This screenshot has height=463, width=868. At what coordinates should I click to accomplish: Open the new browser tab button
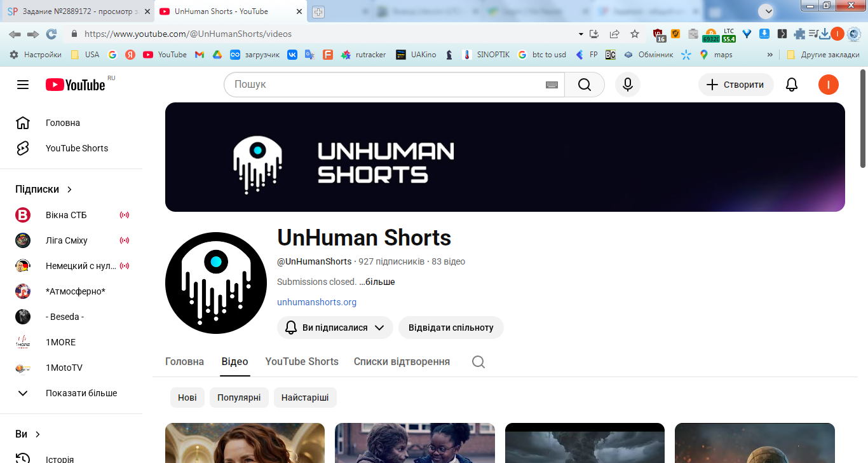pyautogui.click(x=318, y=11)
